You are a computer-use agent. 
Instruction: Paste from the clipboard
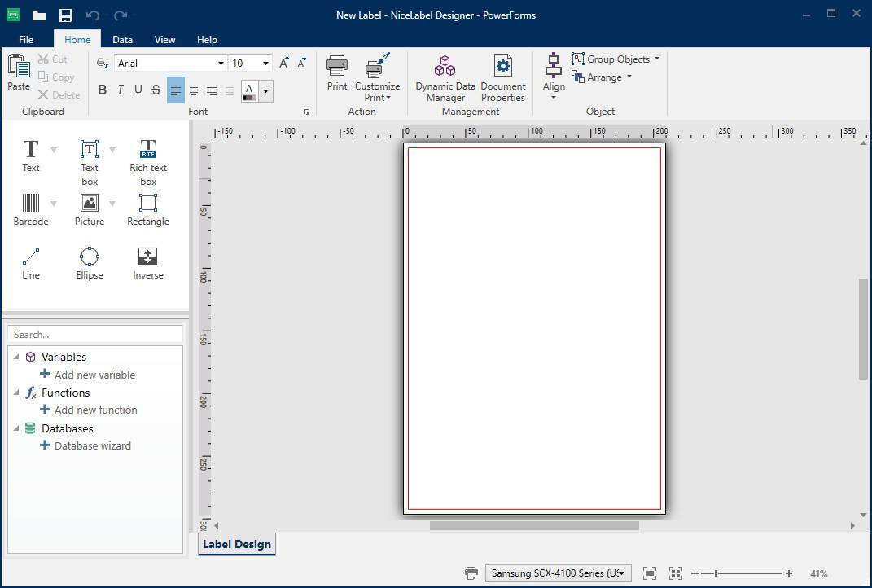coord(19,72)
